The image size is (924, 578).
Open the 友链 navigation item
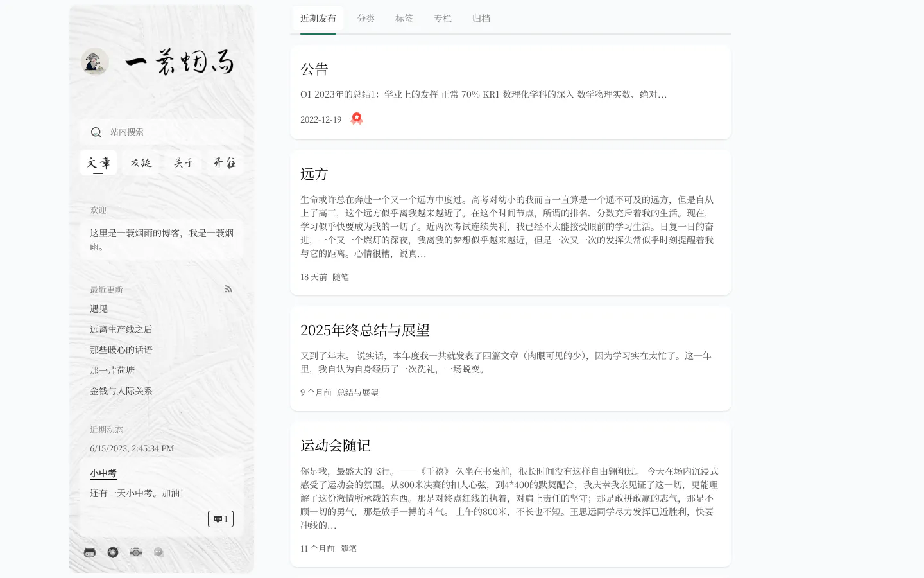[141, 162]
